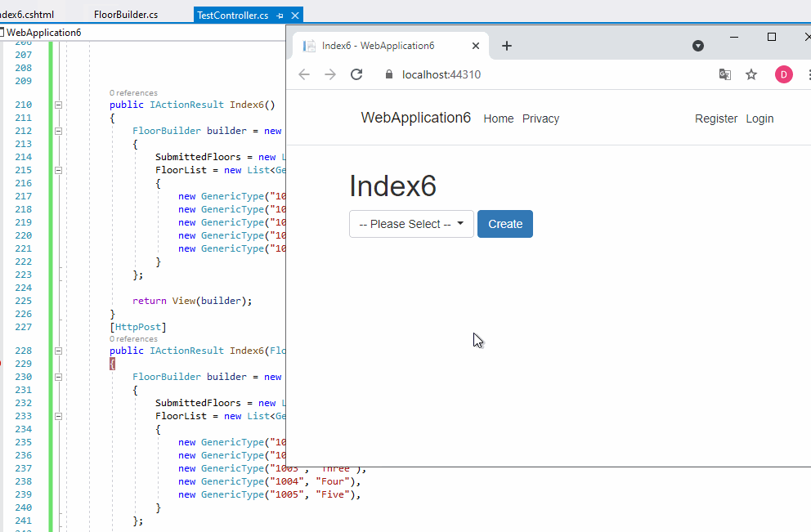Open a new browser tab
This screenshot has width=811, height=532.
click(507, 46)
